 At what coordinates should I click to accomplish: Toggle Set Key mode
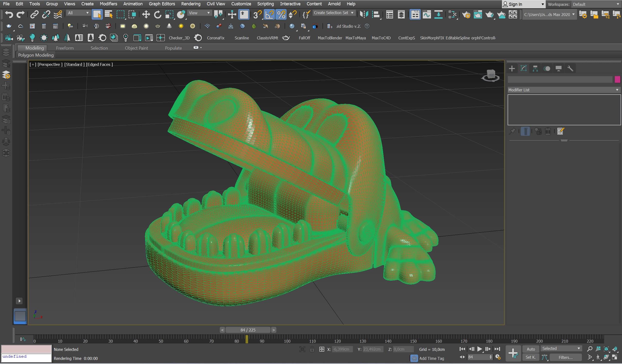(x=531, y=357)
